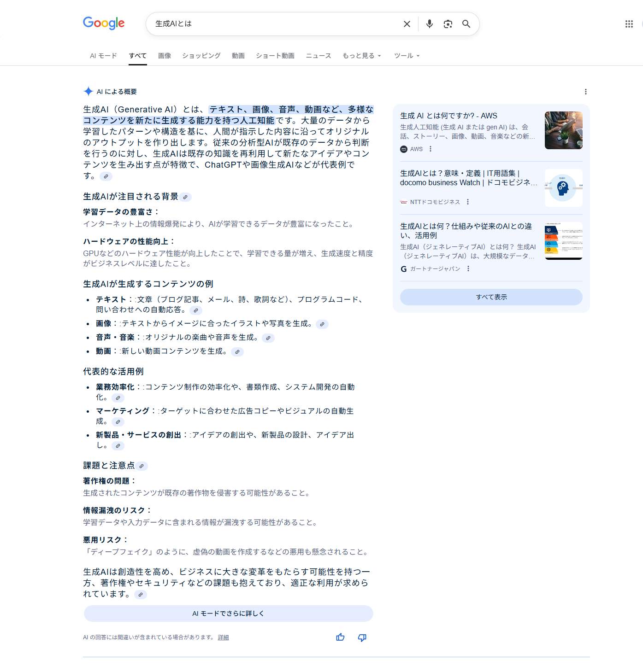
Task: Start voice search with the microphone icon
Action: click(430, 24)
